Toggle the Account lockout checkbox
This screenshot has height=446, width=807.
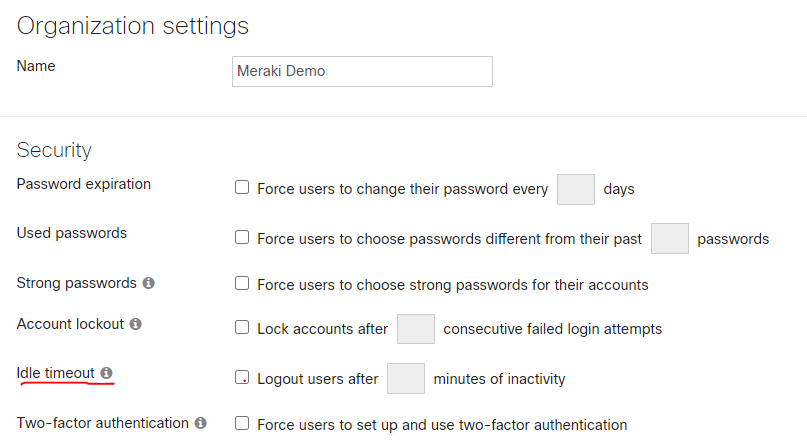point(241,327)
